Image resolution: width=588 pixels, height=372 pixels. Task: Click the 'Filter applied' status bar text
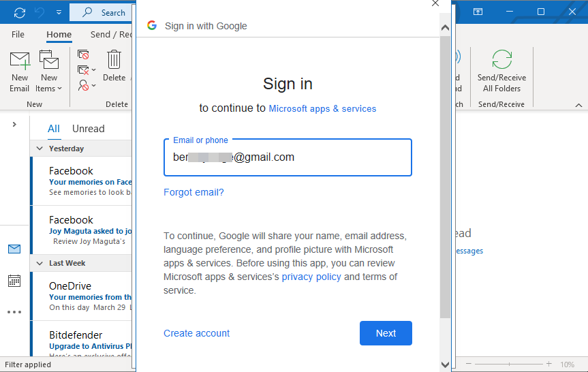(28, 365)
